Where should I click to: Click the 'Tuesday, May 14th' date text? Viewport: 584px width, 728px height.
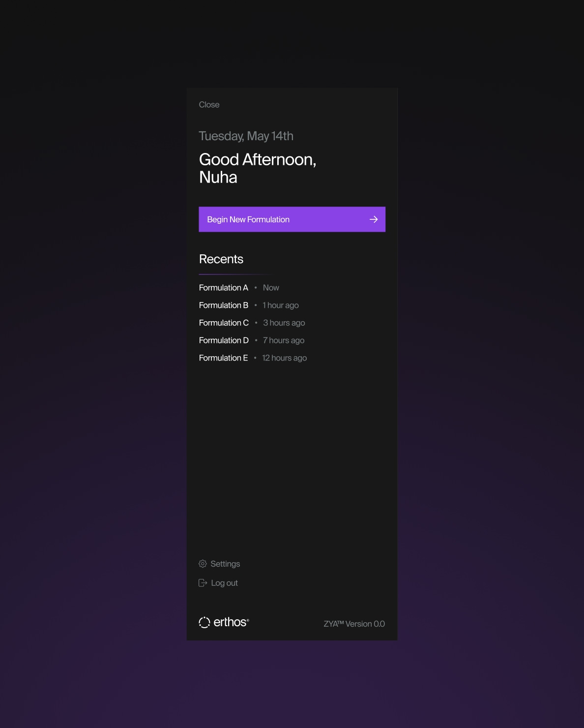coord(246,136)
